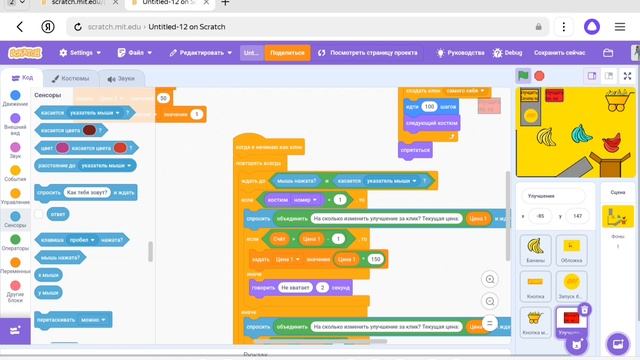
Task: Reload the page in browser
Action: pyautogui.click(x=78, y=27)
